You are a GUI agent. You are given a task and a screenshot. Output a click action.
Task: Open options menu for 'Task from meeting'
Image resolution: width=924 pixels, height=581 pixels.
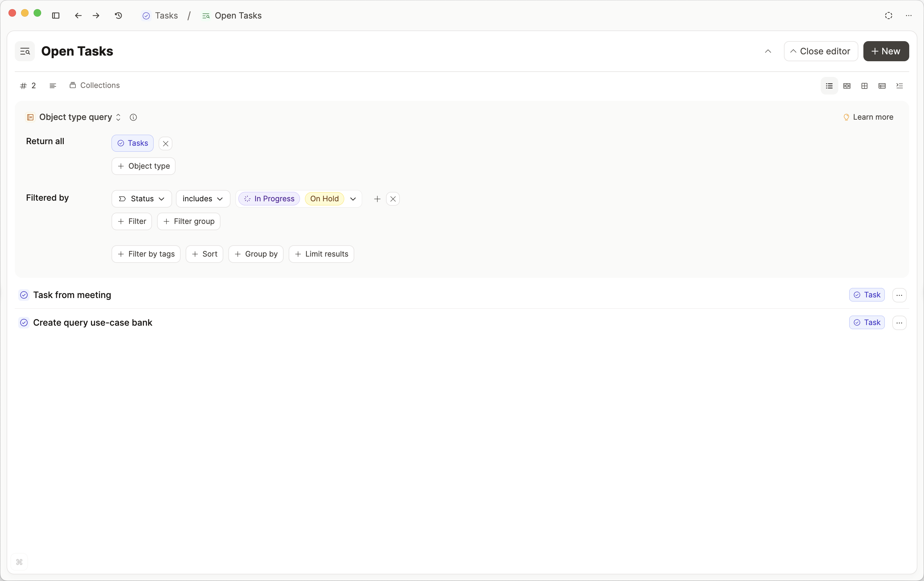899,295
